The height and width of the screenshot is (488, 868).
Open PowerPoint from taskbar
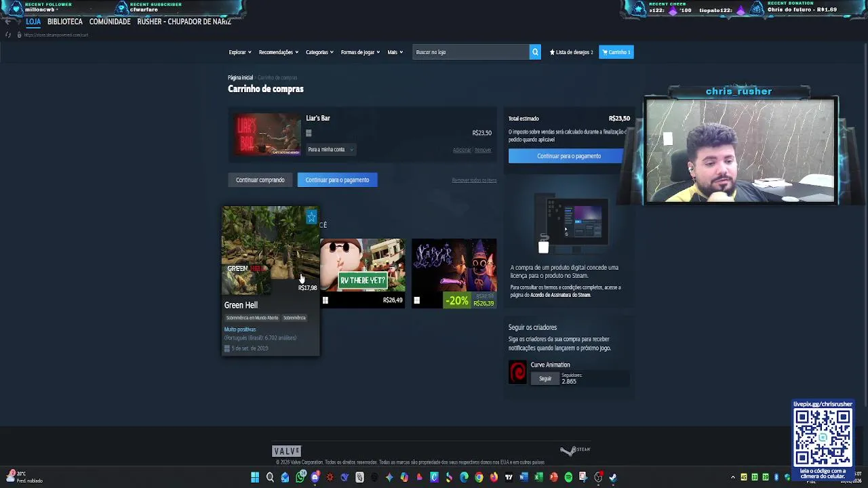tap(553, 477)
